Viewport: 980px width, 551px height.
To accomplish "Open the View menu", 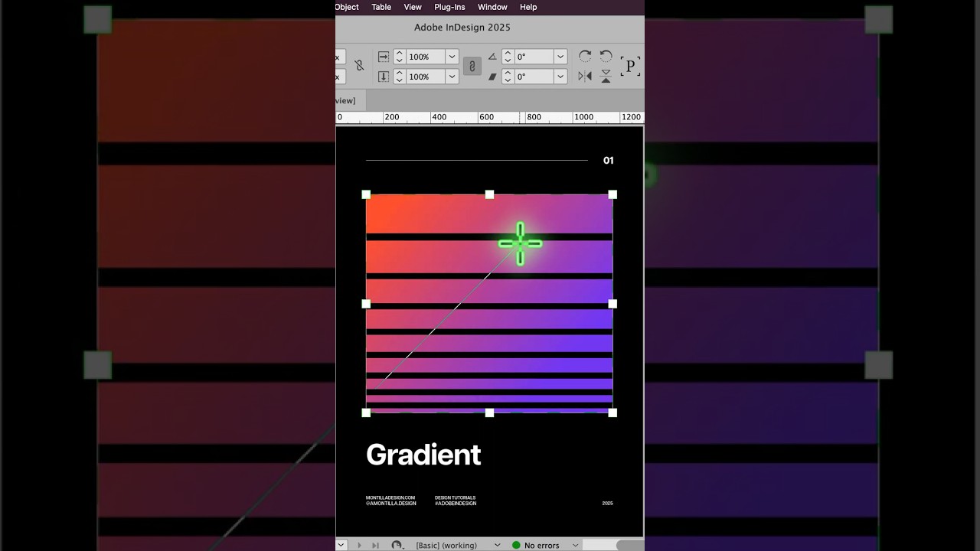I will (413, 7).
